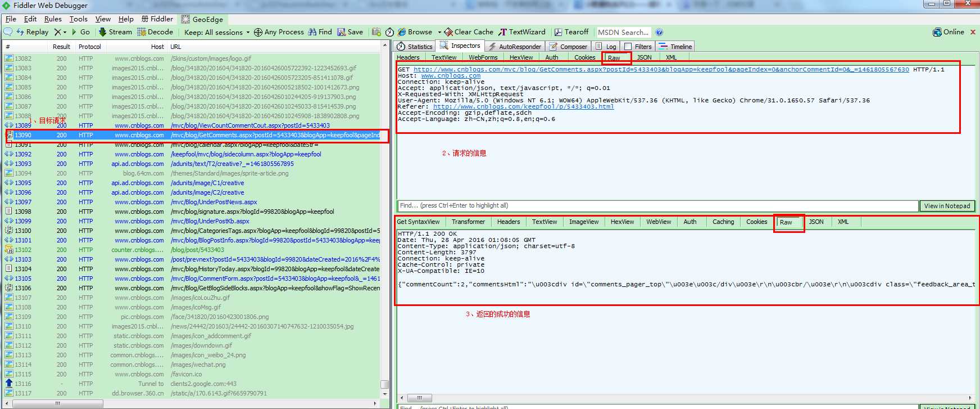Click session list horizontal scrollbar
980x409 pixels.
pyautogui.click(x=57, y=403)
